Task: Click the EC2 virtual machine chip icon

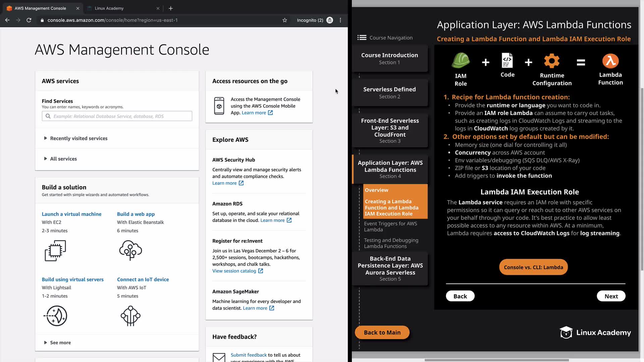Action: [55, 250]
